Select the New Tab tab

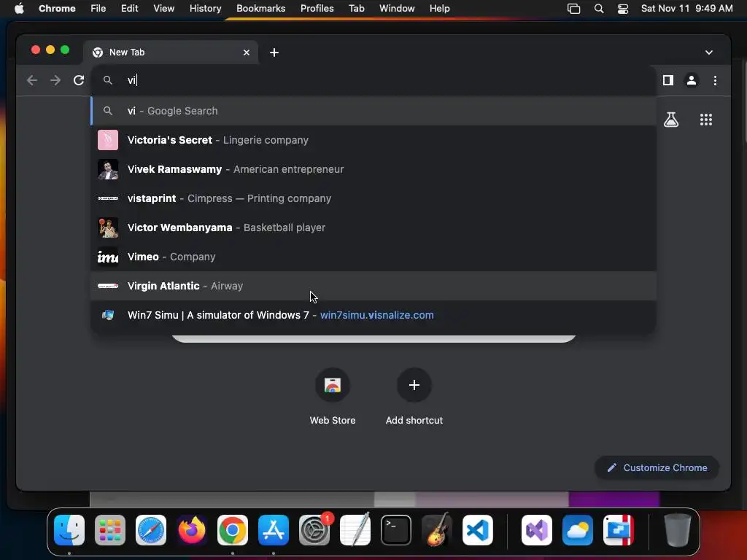171,52
